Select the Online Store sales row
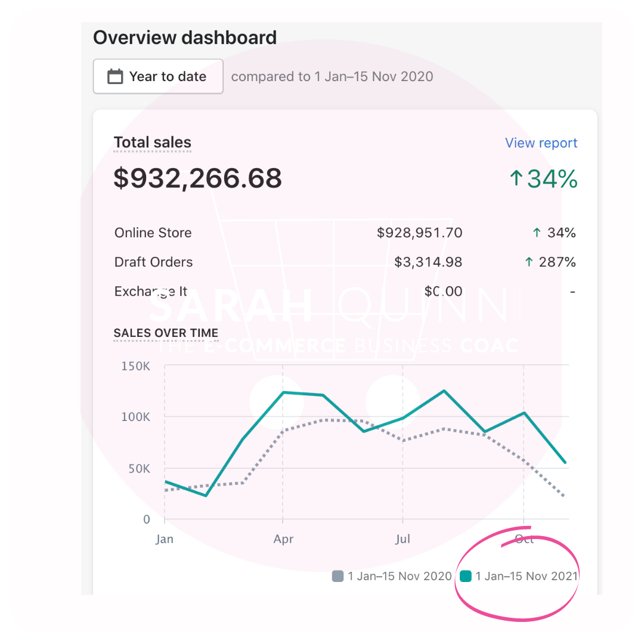This screenshot has width=644, height=644. point(345,233)
